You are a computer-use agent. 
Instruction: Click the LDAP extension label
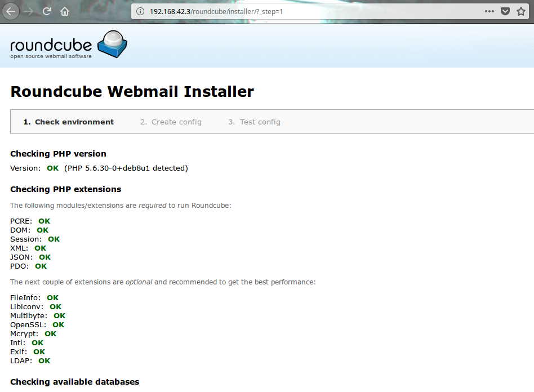coord(21,361)
